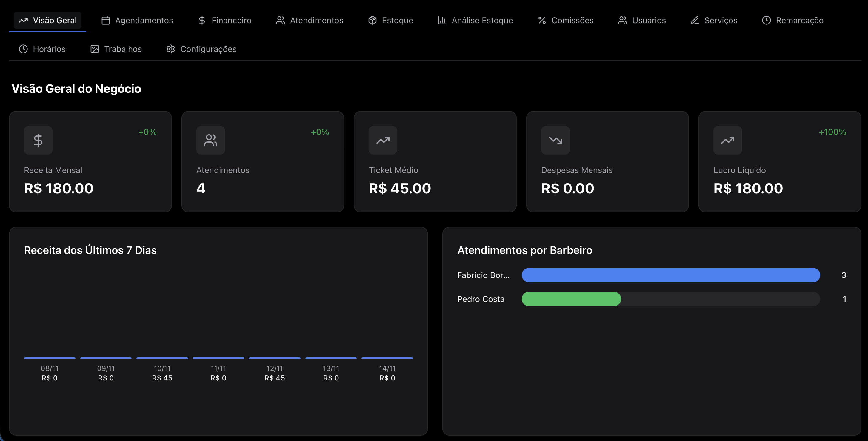
Task: Click the calendar icon beside Agendamentos
Action: 106,21
